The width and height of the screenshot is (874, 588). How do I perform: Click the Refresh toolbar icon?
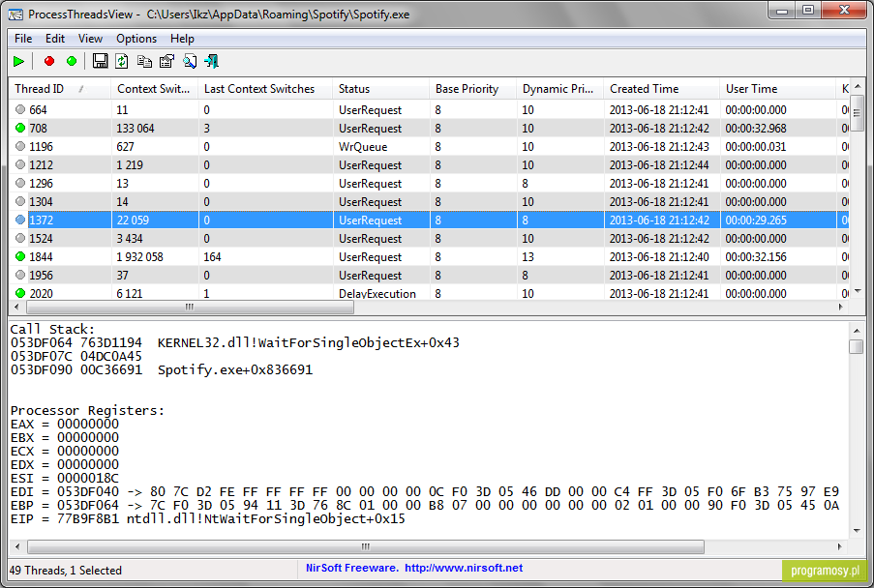[122, 61]
